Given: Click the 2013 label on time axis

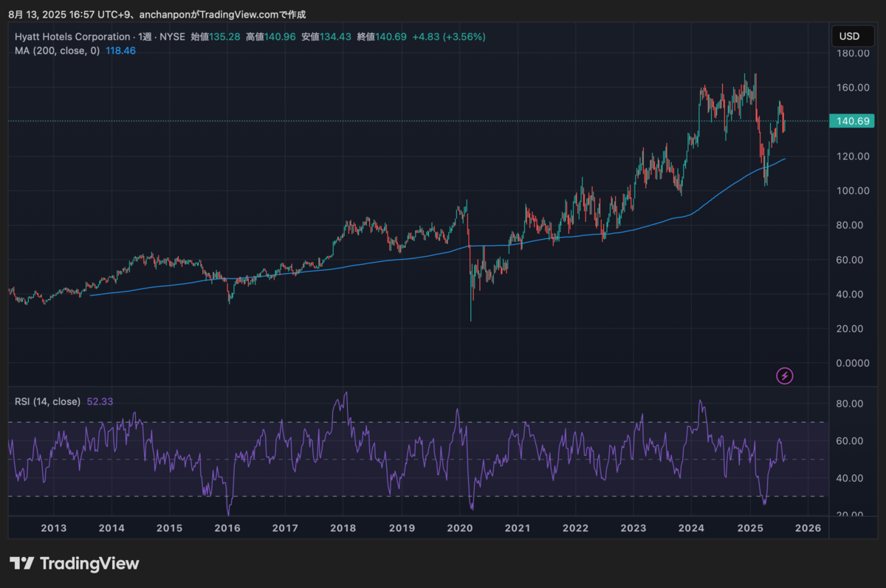Looking at the screenshot, I should [x=54, y=528].
